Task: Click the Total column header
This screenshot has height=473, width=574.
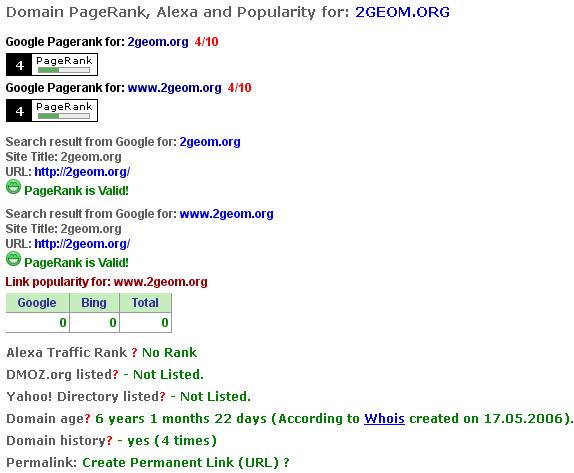Action: pyautogui.click(x=145, y=303)
